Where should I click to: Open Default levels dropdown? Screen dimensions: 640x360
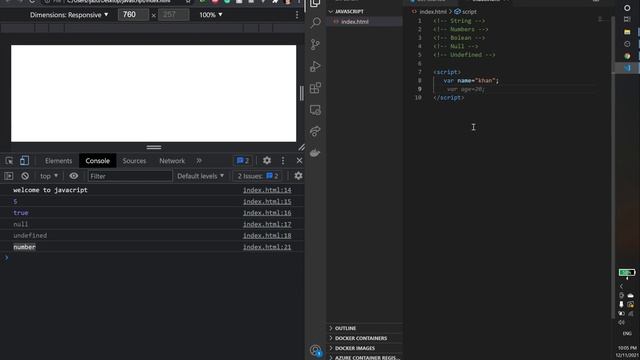(x=200, y=176)
